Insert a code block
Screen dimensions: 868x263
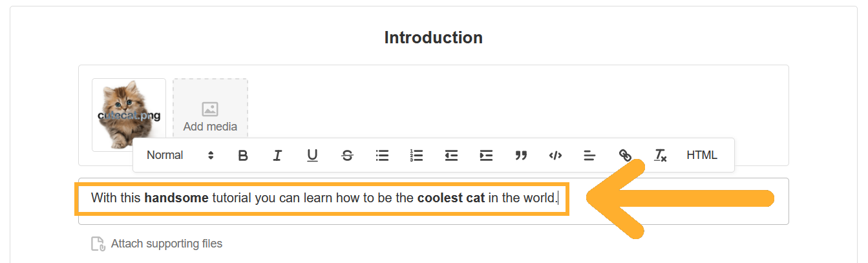tap(555, 156)
